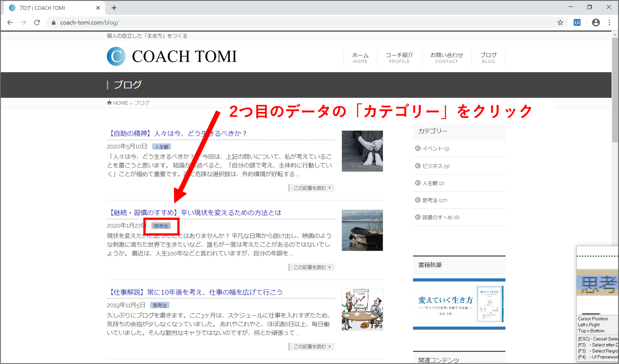Open article 【自助の精神】人々は今、どう生きるべきか？
Image resolution: width=619 pixels, height=364 pixels.
point(177,133)
